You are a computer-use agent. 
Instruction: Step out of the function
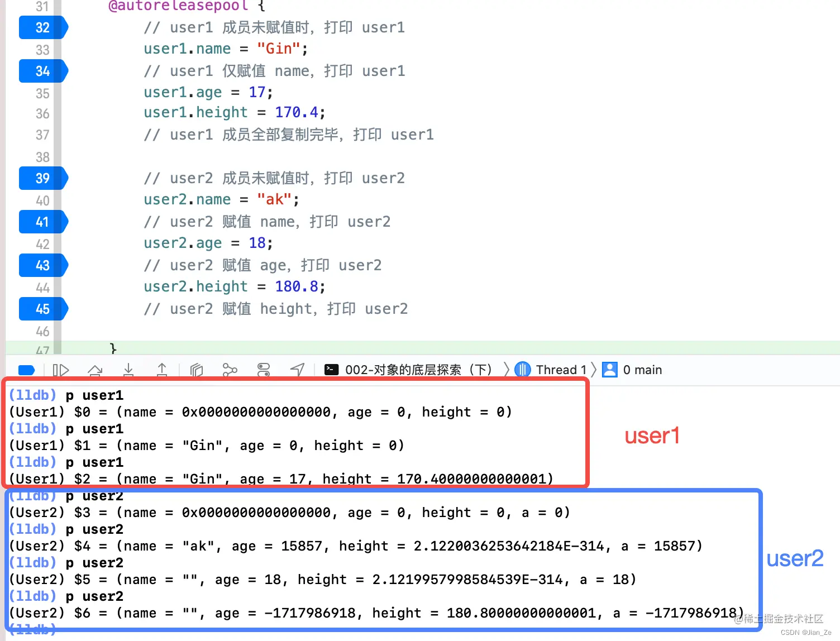pos(162,370)
